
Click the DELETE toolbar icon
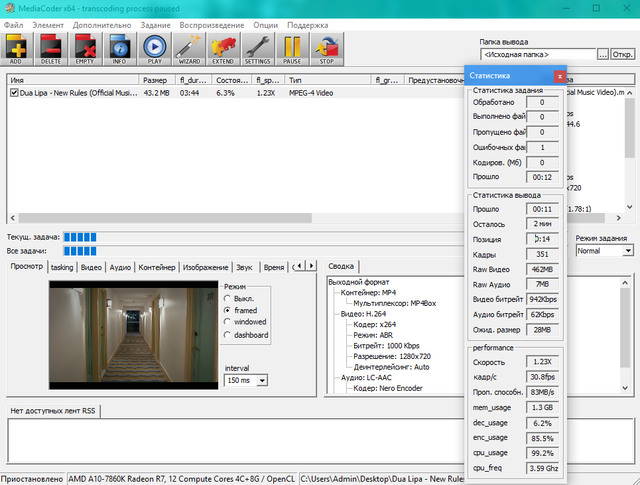(x=51, y=47)
